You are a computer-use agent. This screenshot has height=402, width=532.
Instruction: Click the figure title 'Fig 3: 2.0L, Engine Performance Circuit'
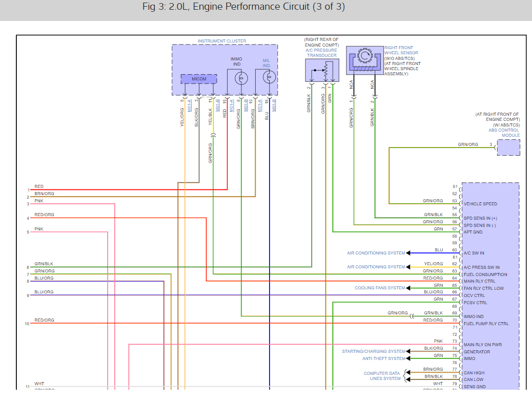(243, 7)
